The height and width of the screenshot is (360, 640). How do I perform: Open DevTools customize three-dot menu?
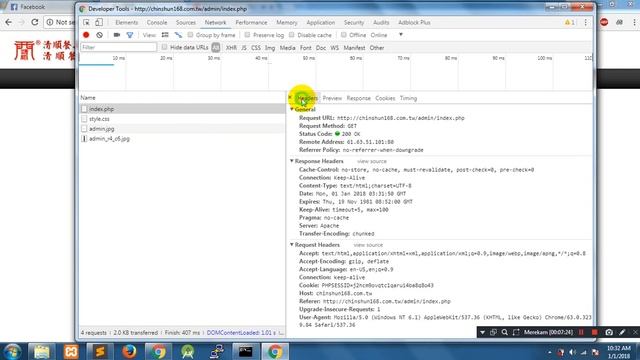(x=586, y=22)
